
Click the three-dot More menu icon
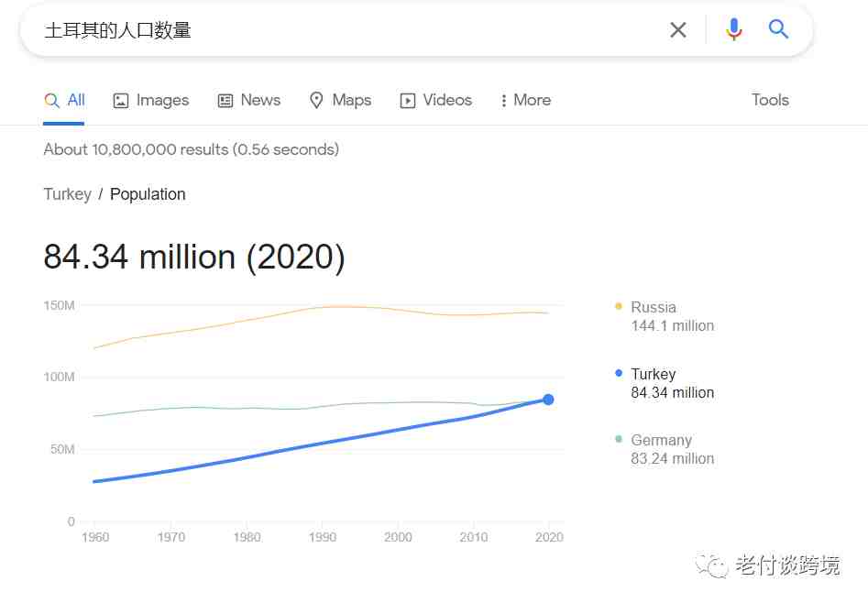503,101
